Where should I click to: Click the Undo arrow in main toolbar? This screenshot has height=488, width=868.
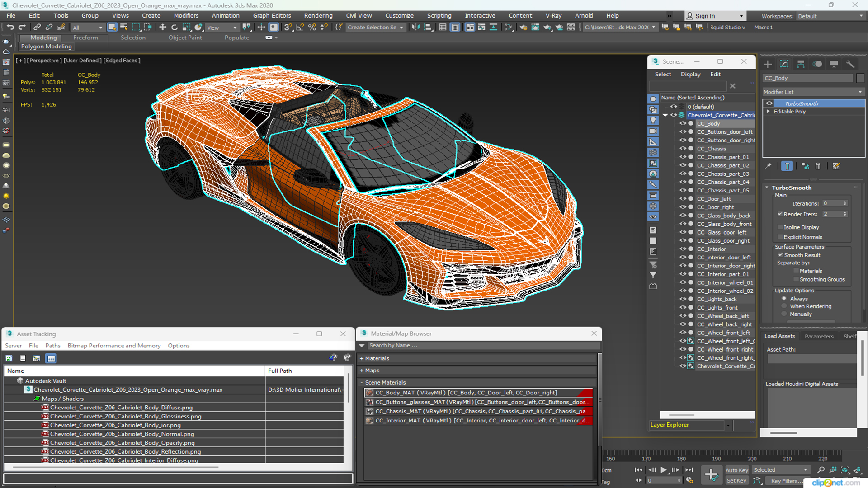tap(10, 28)
